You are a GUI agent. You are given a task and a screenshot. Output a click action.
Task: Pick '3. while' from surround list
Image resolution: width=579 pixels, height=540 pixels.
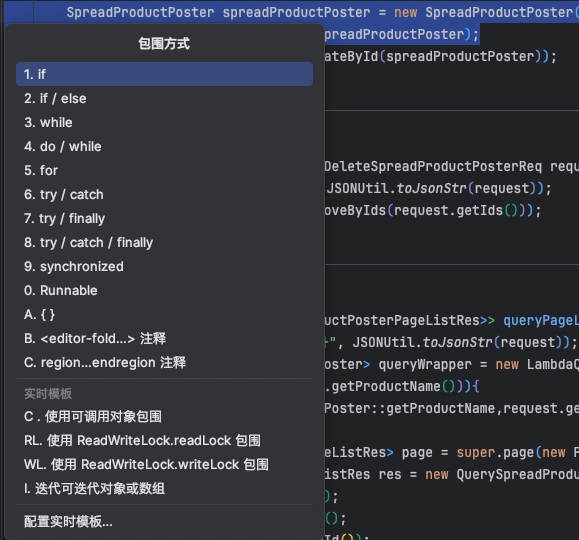tap(164, 123)
